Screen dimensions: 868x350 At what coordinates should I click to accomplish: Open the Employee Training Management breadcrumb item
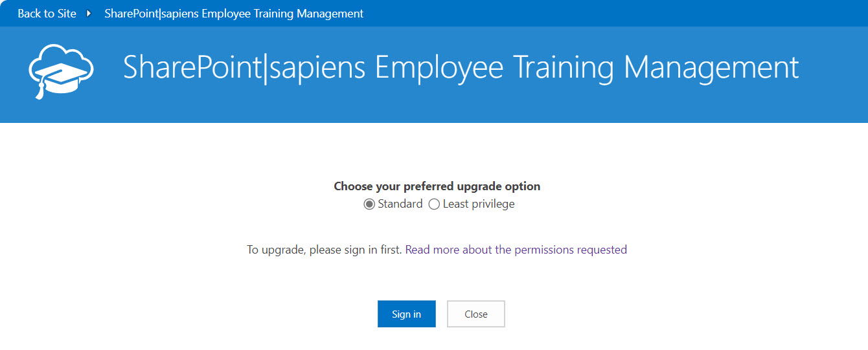pos(234,13)
